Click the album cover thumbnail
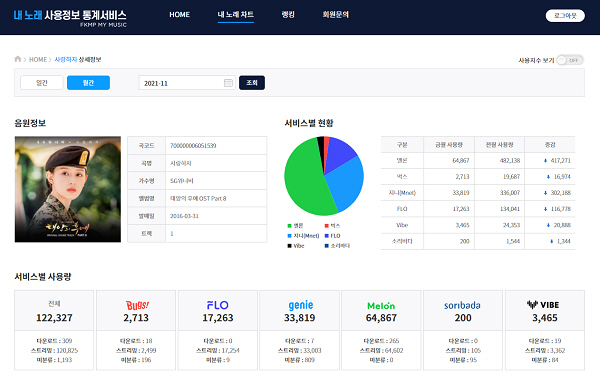Screen dimensions: 600x384 (68, 189)
